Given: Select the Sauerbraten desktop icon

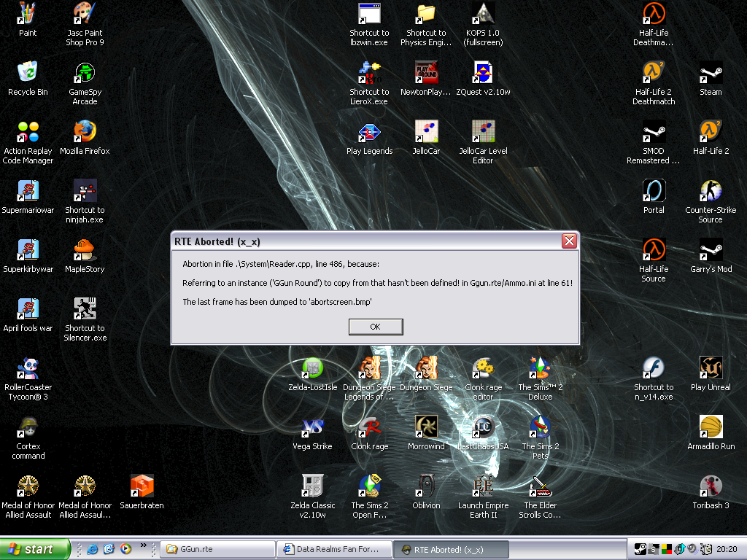Looking at the screenshot, I should tap(142, 487).
